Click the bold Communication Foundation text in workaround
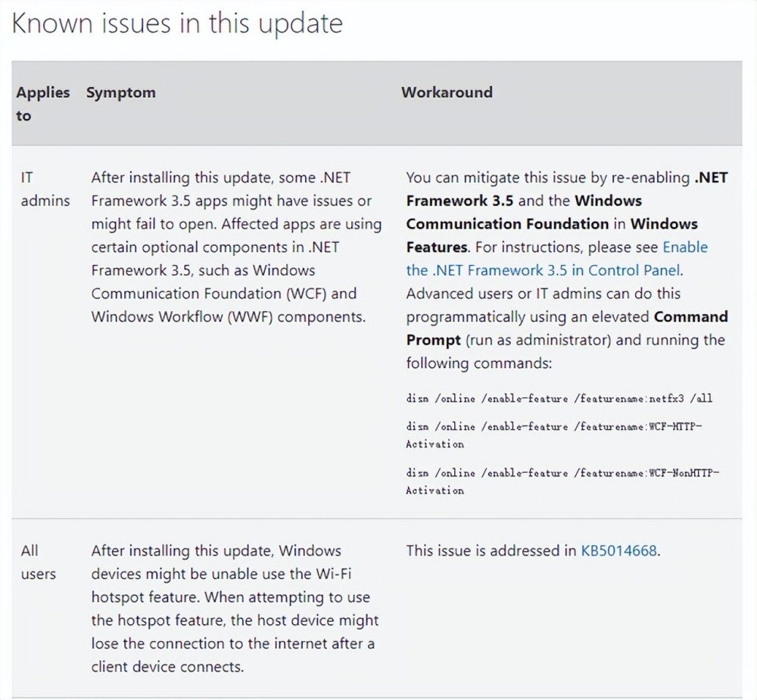Viewport: 757px width, 700px height. click(x=507, y=224)
